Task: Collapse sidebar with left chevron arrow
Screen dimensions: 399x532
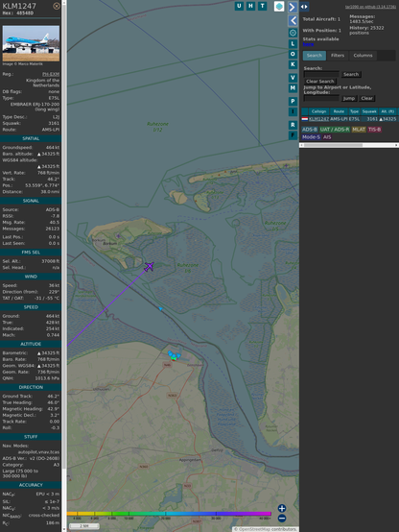Action: (293, 21)
